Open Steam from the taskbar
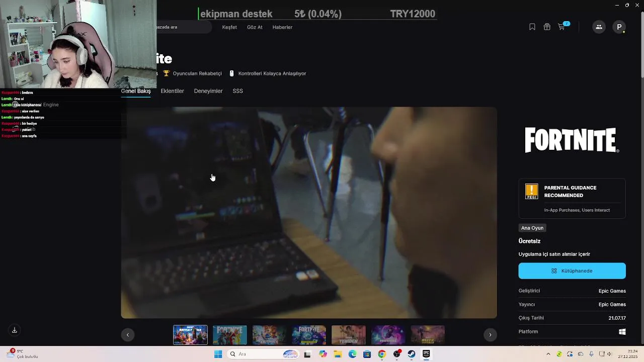Viewport: 644px width, 362px height. (412, 354)
